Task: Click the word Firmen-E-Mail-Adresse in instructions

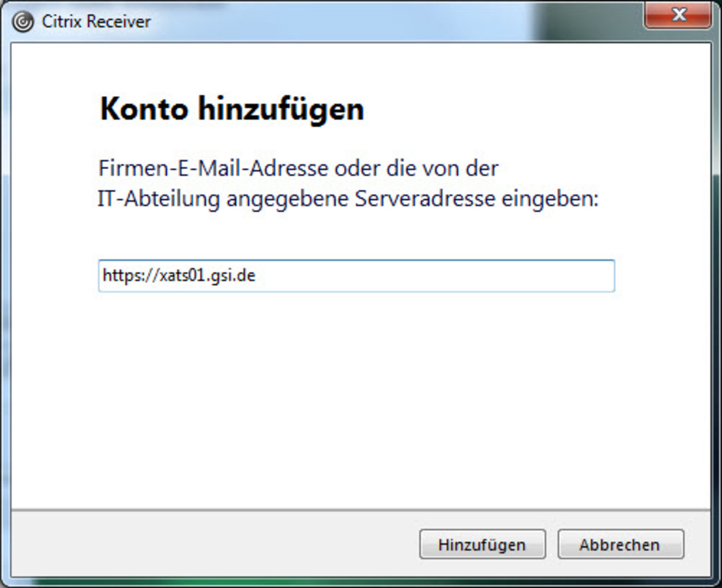Action: pos(213,168)
